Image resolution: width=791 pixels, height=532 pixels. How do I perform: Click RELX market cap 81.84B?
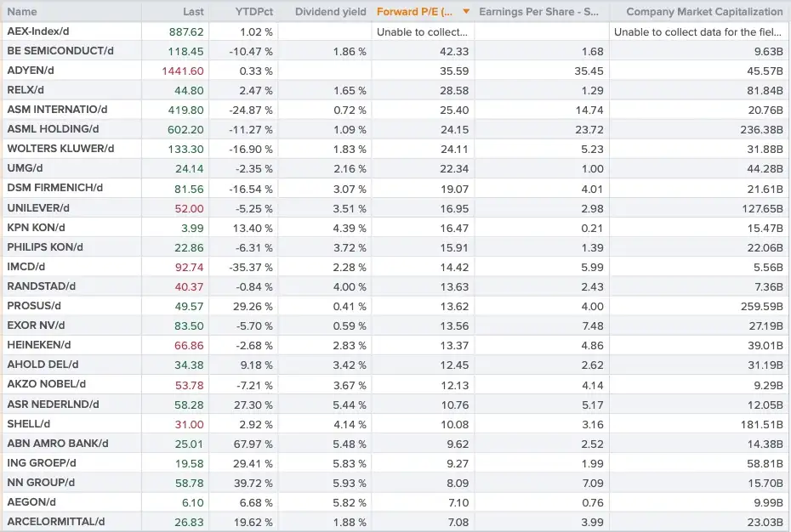click(x=765, y=91)
